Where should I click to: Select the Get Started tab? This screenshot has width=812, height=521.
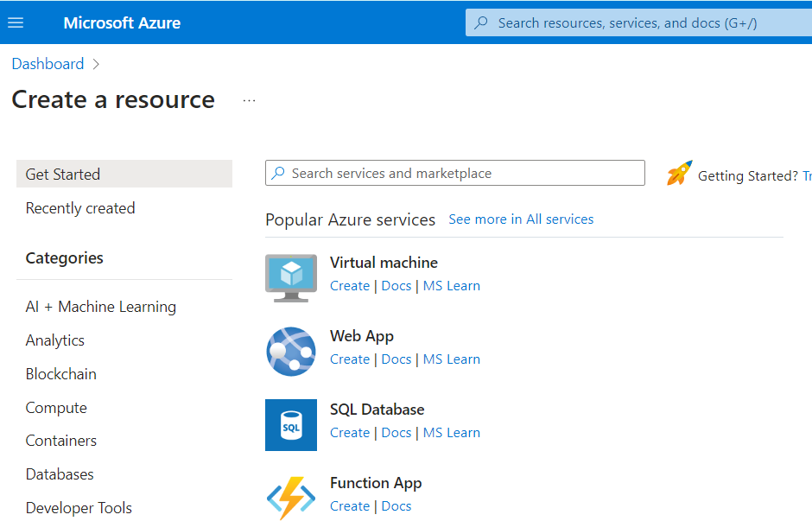click(x=60, y=174)
